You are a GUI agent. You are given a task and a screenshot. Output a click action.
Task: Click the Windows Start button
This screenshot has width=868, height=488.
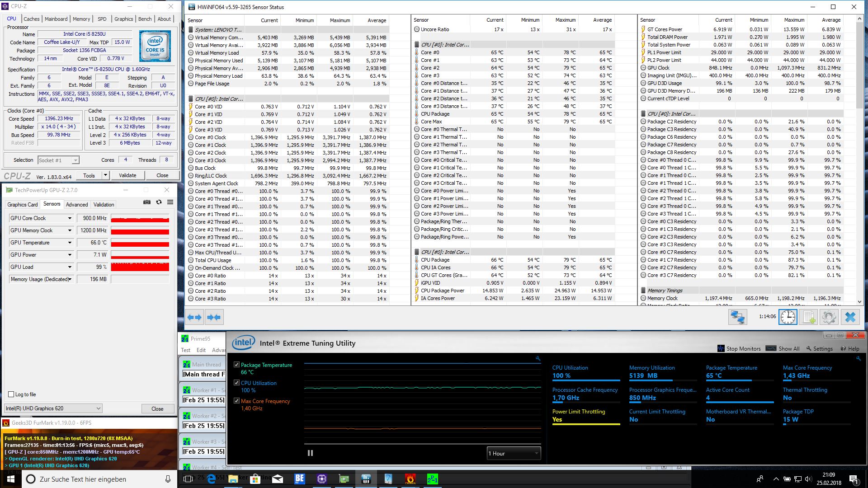pyautogui.click(x=11, y=479)
